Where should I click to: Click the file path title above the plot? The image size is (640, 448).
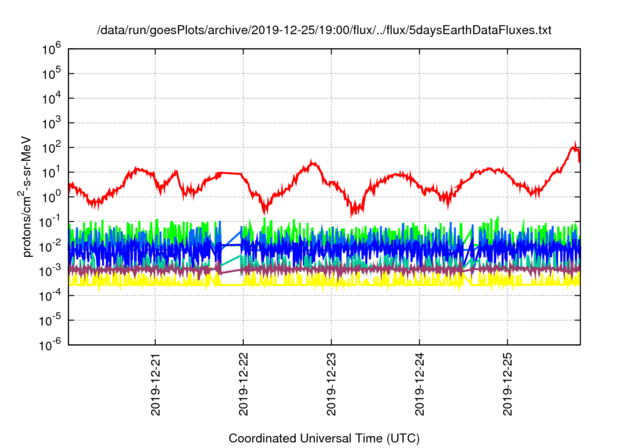324,30
